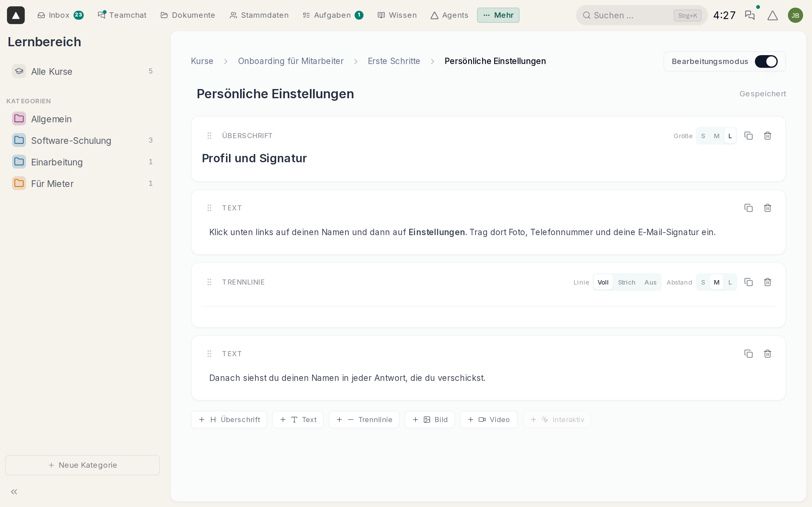This screenshot has width=812, height=507.
Task: Open the chat bubbles icon in the top bar
Action: tap(750, 15)
